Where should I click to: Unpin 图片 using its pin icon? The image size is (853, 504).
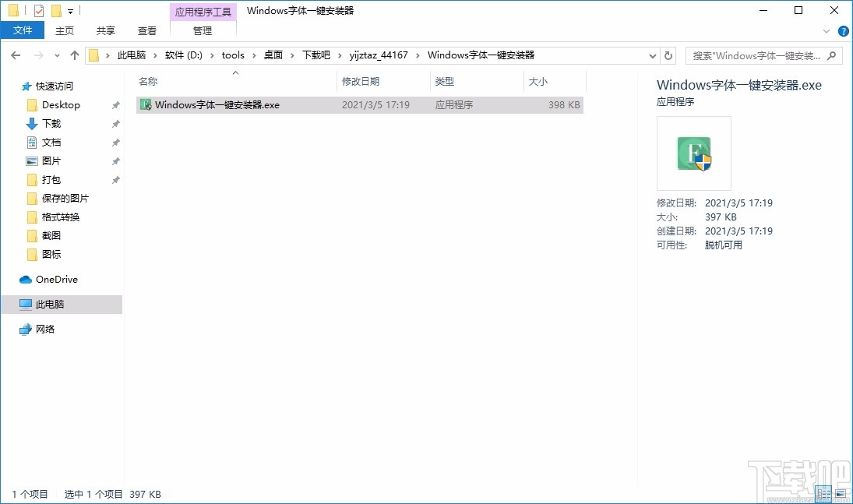click(115, 160)
